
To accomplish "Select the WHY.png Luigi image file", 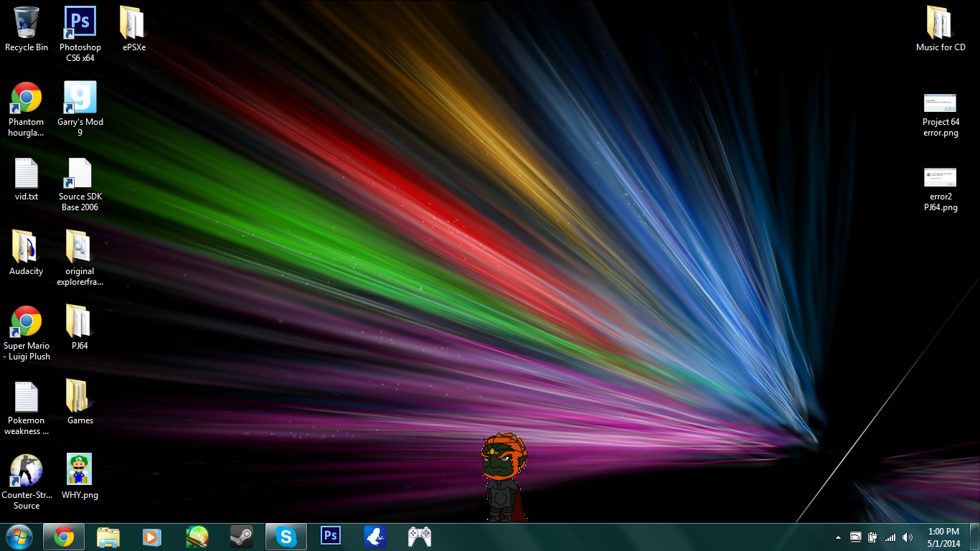I will pos(80,477).
